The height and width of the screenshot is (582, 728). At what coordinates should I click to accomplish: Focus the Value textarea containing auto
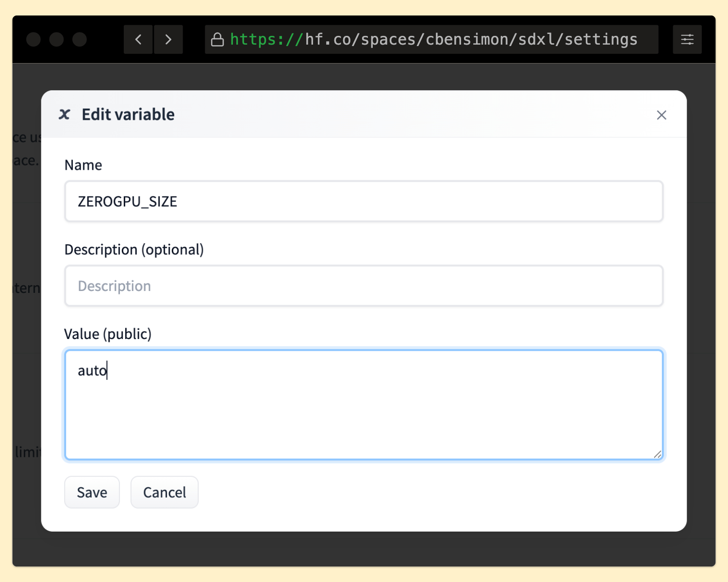coord(364,404)
